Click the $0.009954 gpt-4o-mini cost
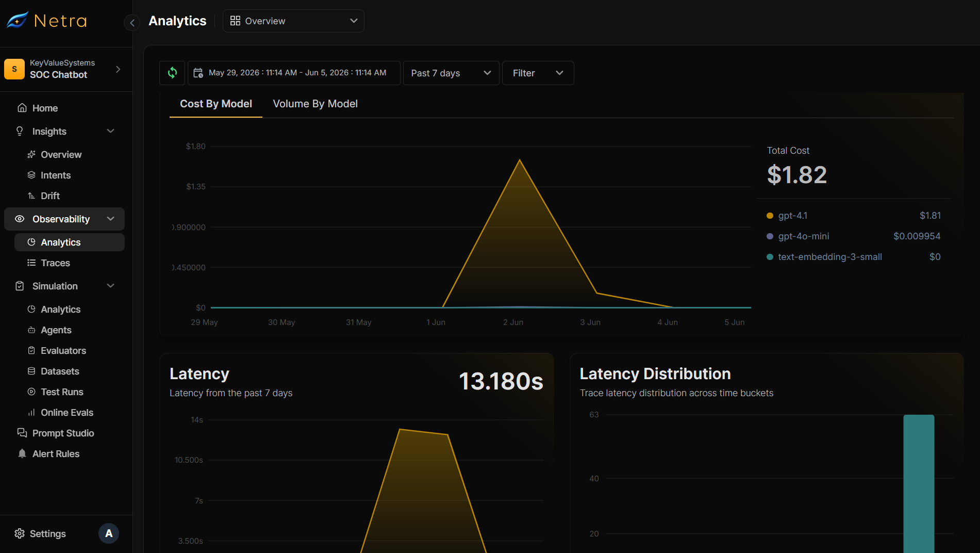980x553 pixels. coord(917,236)
